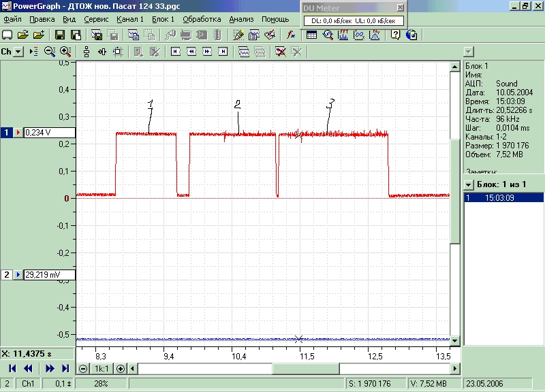Open the Канал 1 menu
Viewport: 545px width, 392px height.
pyautogui.click(x=130, y=20)
